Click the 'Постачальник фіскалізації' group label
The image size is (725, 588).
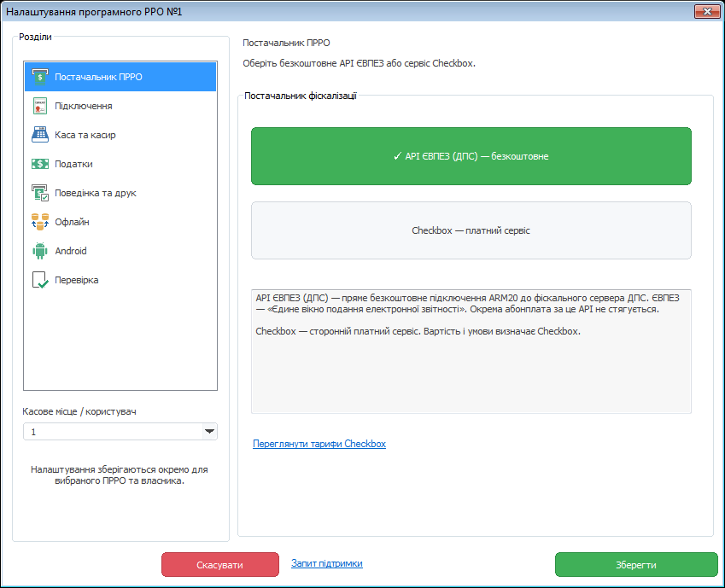[x=301, y=96]
